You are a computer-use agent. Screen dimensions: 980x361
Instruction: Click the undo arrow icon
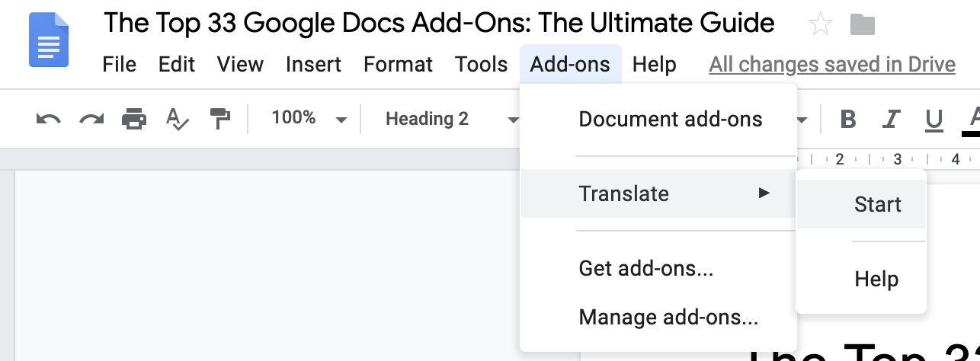tap(48, 119)
